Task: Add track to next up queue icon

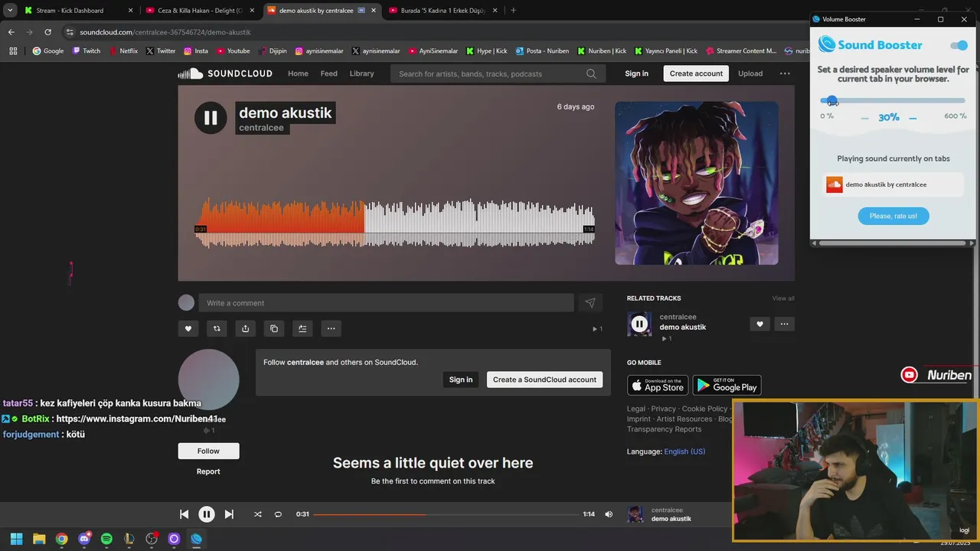Action: [x=302, y=328]
